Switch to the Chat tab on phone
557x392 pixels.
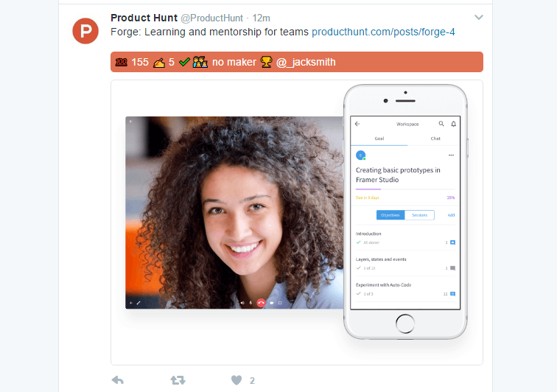pyautogui.click(x=435, y=139)
